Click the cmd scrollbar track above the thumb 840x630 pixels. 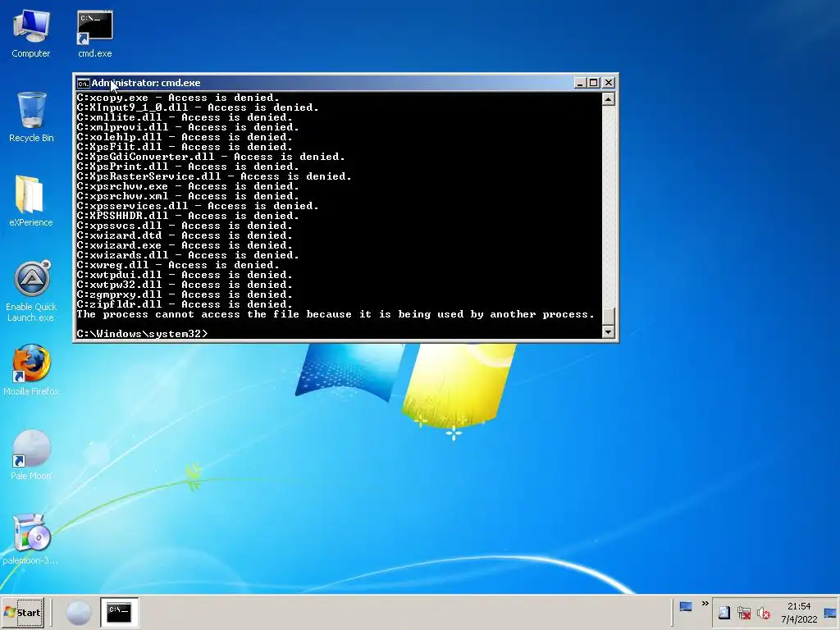coord(608,206)
